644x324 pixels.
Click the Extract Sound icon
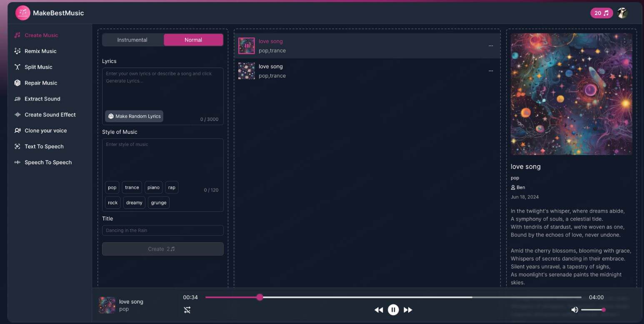17,99
